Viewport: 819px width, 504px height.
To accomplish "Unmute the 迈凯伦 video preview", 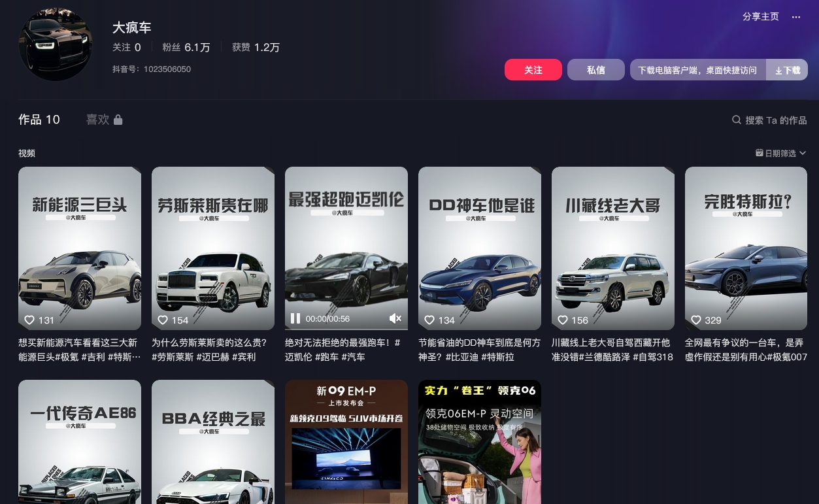I will tap(395, 318).
